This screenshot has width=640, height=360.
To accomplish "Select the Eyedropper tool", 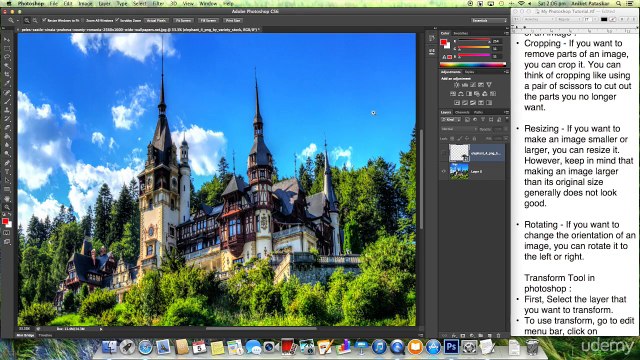I will (x=7, y=84).
